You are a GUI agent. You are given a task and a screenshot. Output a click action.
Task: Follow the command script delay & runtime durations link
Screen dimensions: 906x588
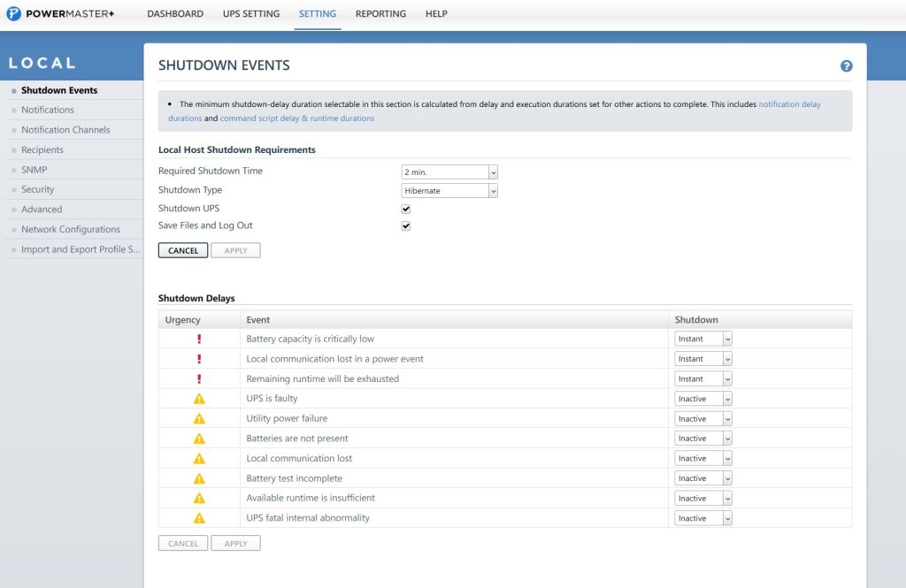click(x=297, y=118)
